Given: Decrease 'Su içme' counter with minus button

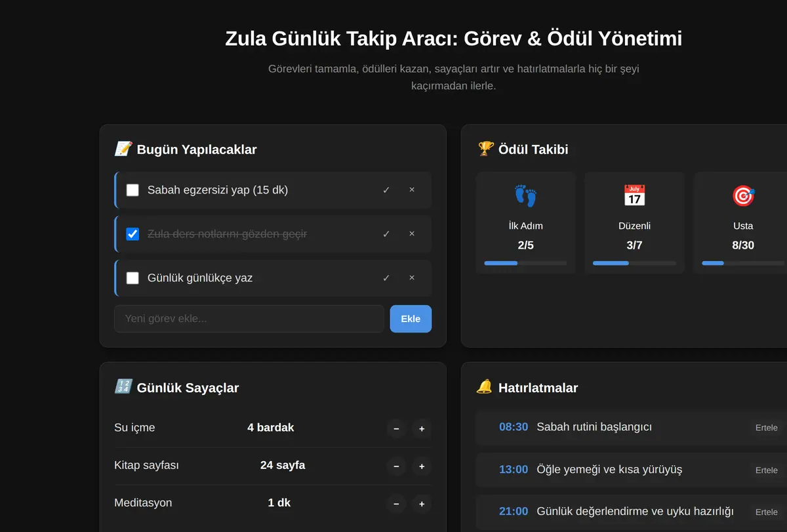Looking at the screenshot, I should tap(396, 429).
